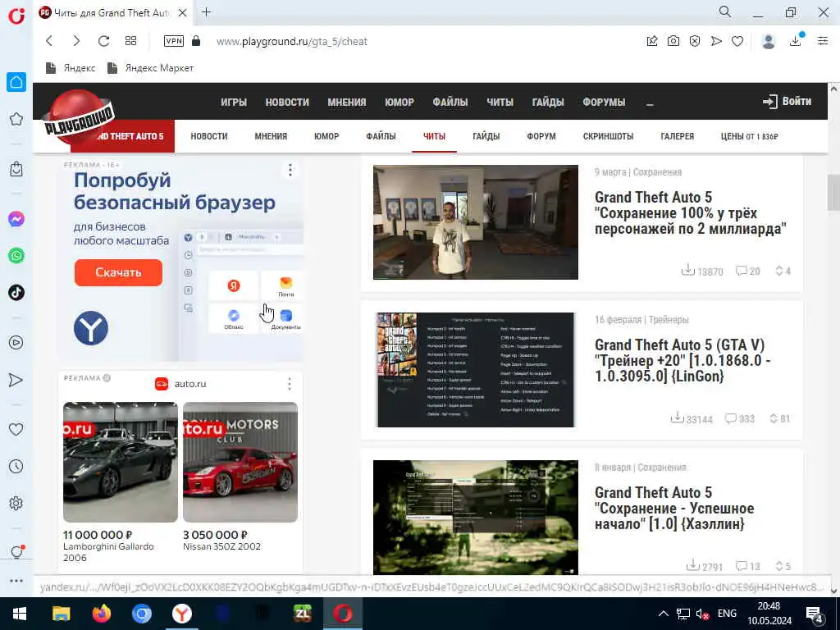Screen dimensions: 840x630
Task: Open sidebar bookmarks star icon
Action: (x=16, y=119)
